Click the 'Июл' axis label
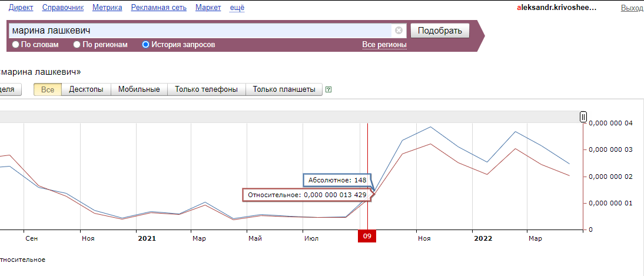This screenshot has height=276, width=644. click(311, 238)
